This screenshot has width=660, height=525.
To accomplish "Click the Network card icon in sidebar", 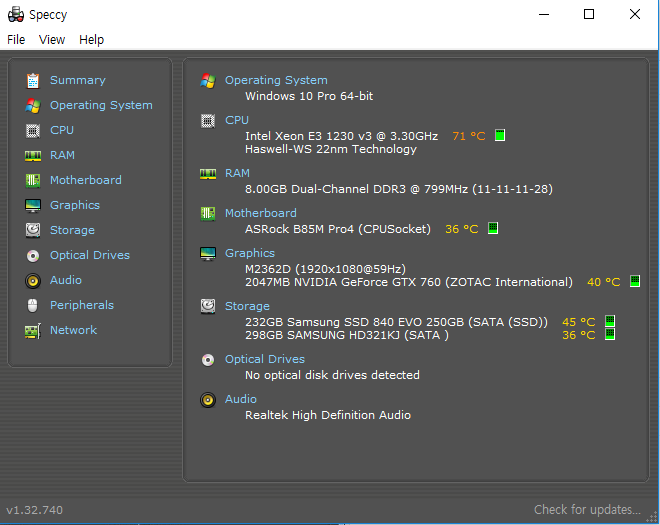I will (33, 330).
